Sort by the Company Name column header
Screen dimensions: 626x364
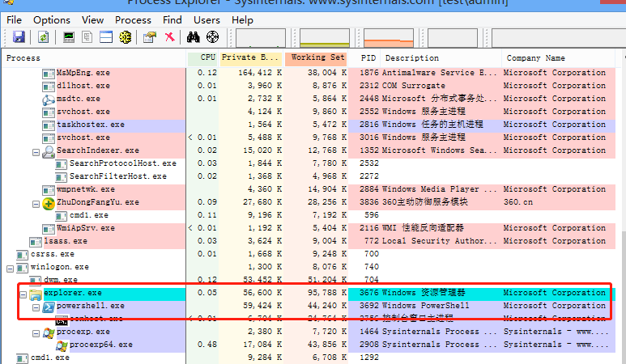tap(559, 58)
